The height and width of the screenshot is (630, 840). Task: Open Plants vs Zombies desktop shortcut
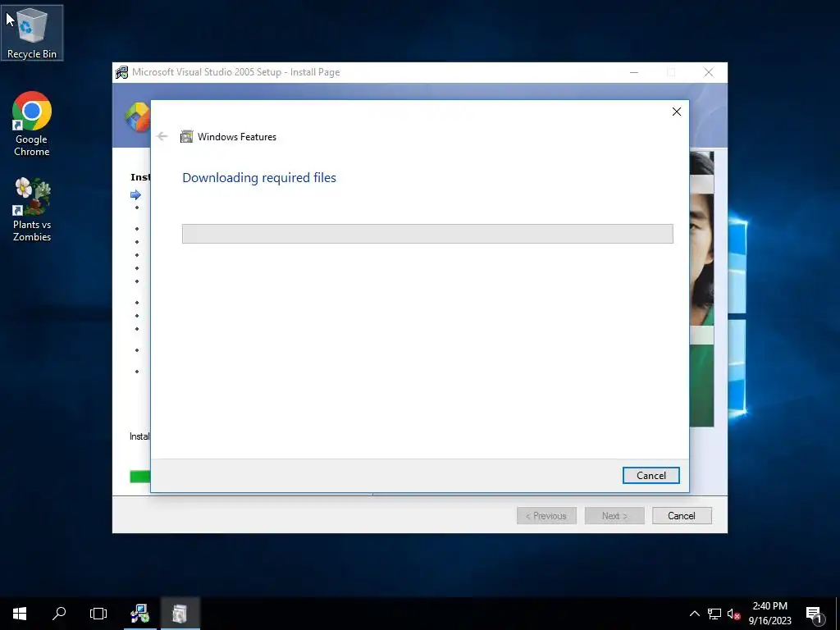coord(32,209)
